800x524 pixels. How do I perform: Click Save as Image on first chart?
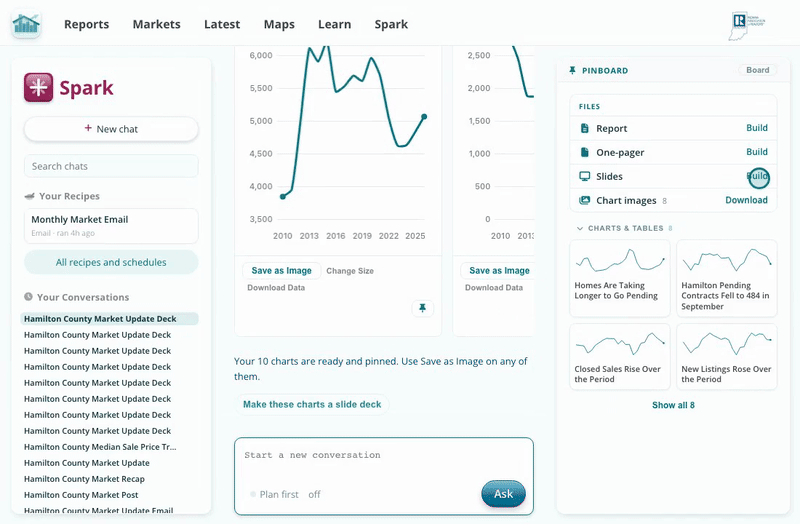click(x=282, y=270)
